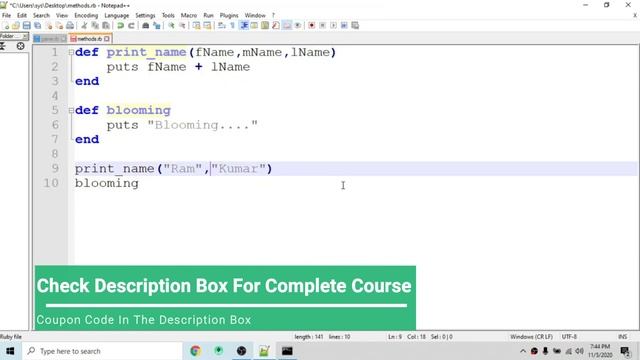Screen dimensions: 640x360
Task: Switch to the inactive tab left of methods.rb
Action: [x=50, y=39]
